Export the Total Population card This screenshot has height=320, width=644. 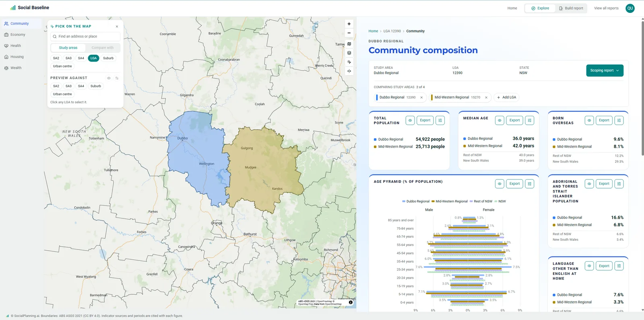pyautogui.click(x=425, y=120)
